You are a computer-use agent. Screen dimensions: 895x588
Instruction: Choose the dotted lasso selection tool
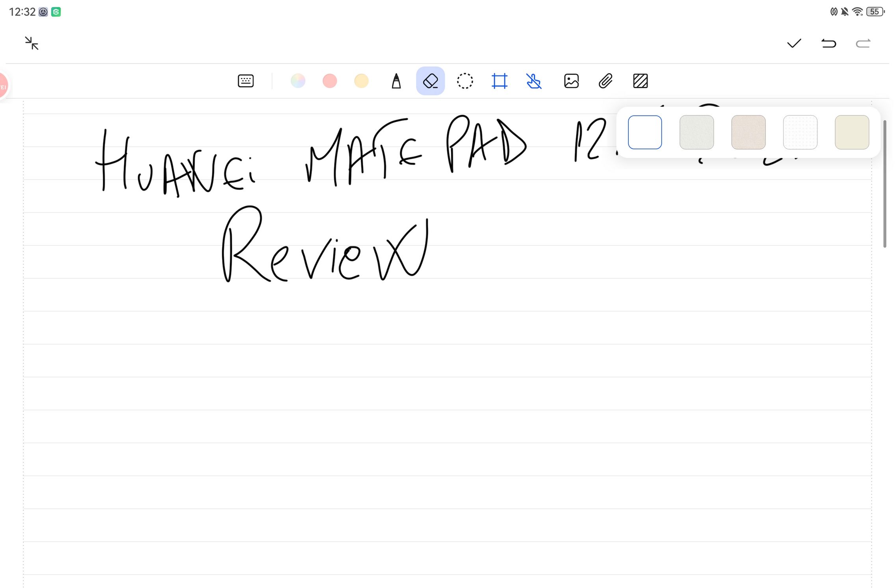pos(465,81)
